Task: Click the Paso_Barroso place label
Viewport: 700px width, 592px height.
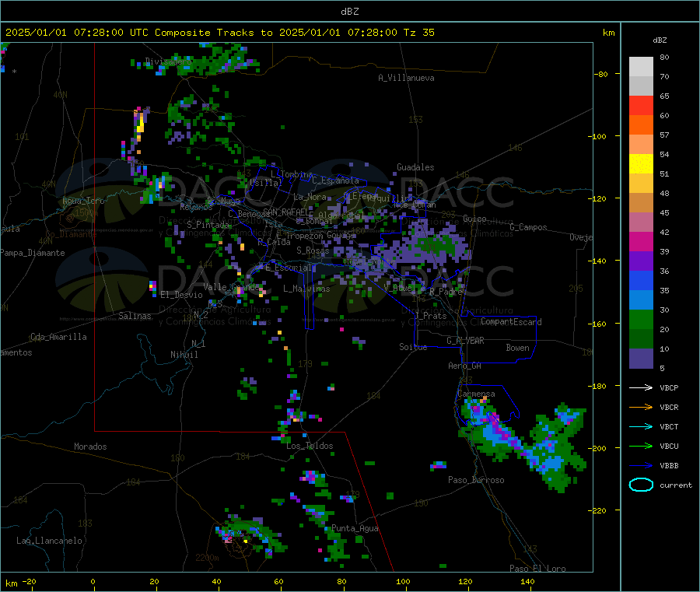Action: pos(476,480)
